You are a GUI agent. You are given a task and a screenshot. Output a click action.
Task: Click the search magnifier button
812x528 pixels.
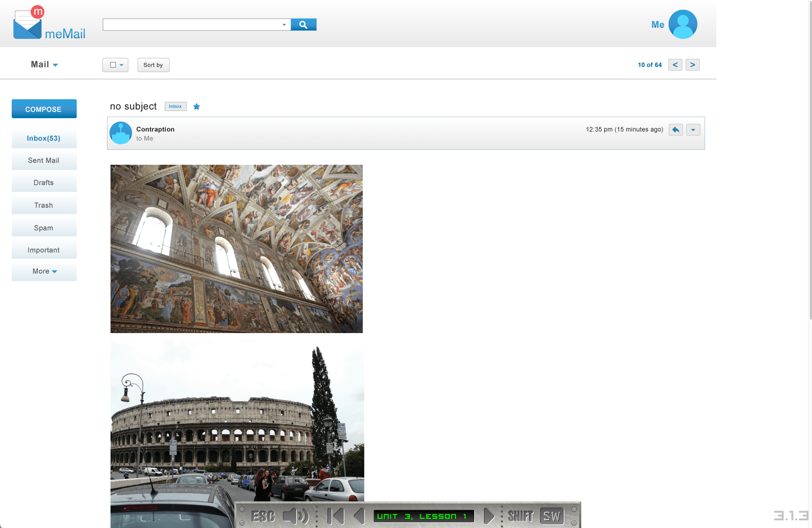click(x=303, y=25)
